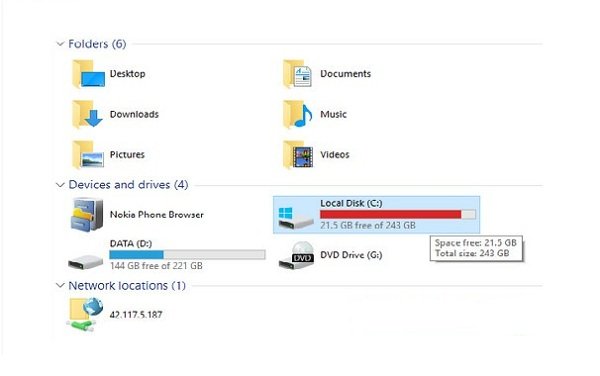Collapse the Devices and drives chevron
This screenshot has width=600, height=376.
coord(60,185)
